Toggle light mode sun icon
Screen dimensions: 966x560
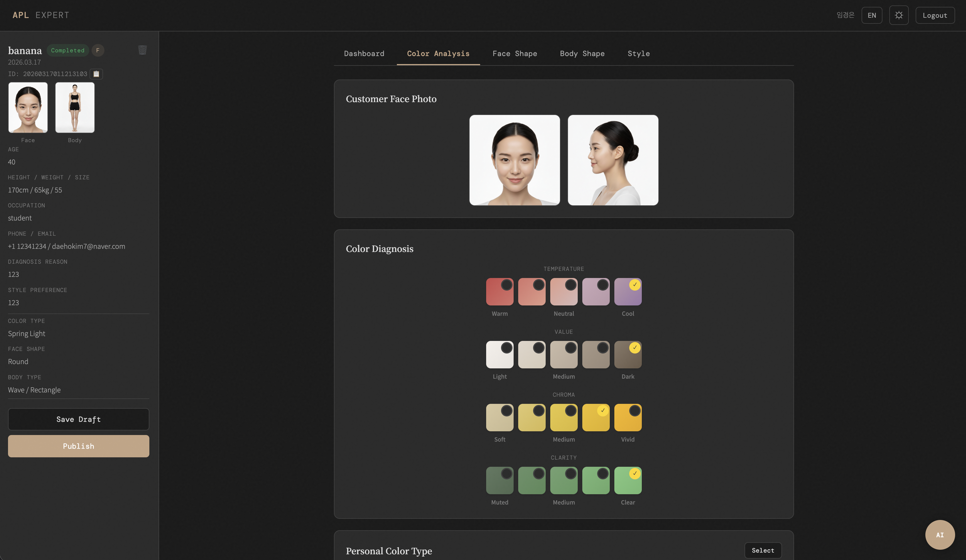click(x=898, y=15)
